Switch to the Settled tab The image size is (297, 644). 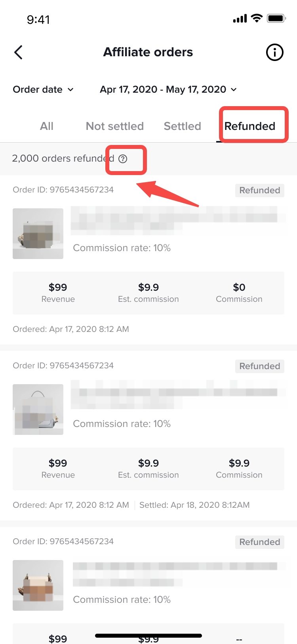click(x=183, y=126)
